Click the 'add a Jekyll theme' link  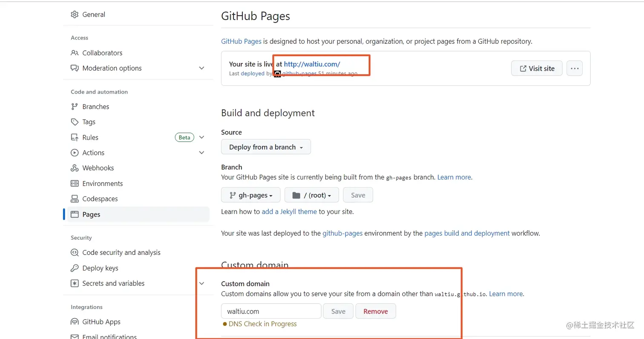coord(289,211)
